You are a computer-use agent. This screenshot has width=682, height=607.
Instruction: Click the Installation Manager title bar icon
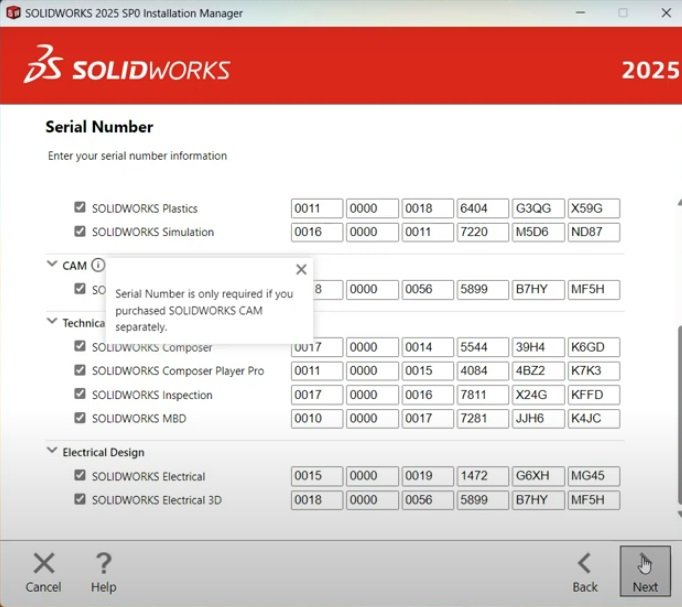pyautogui.click(x=13, y=13)
